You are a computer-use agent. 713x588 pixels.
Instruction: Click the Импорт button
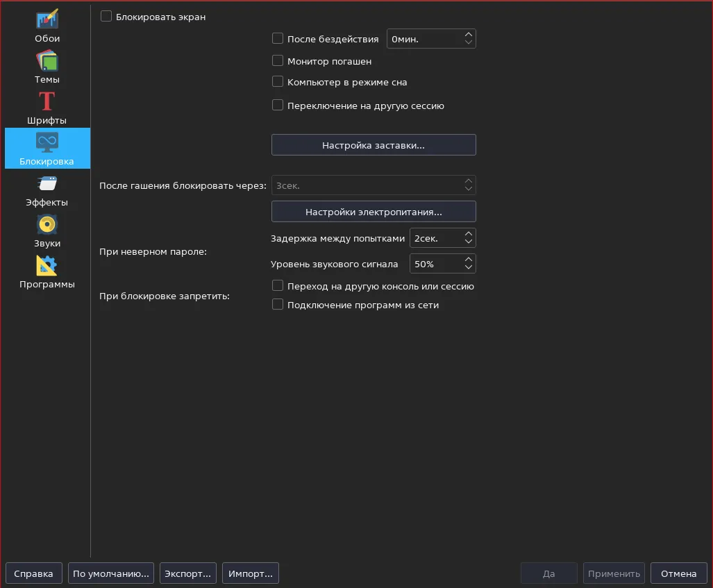[251, 573]
